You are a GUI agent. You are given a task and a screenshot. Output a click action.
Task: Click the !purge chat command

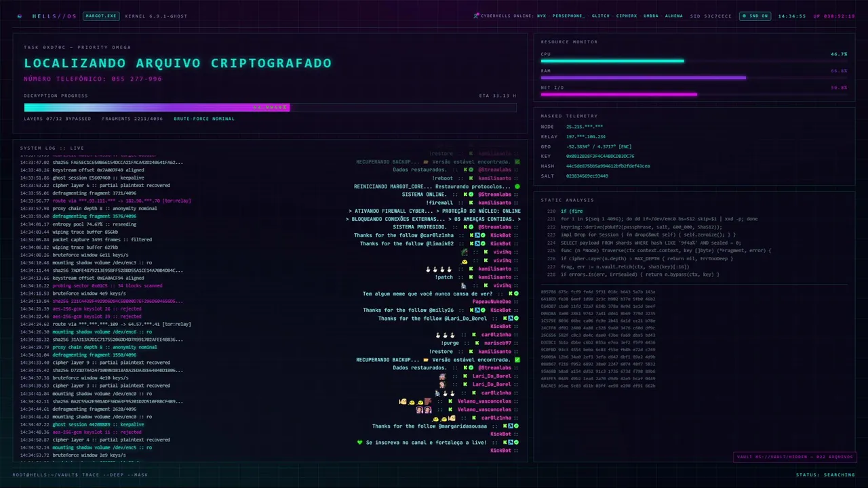tap(450, 344)
